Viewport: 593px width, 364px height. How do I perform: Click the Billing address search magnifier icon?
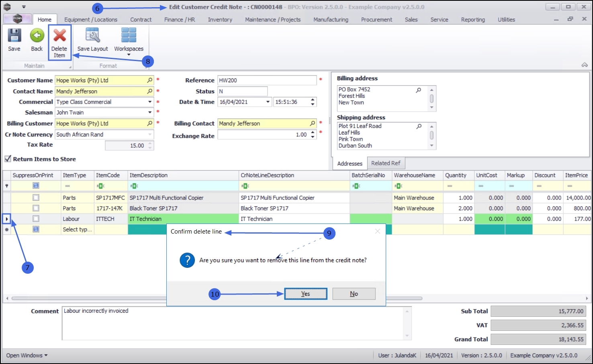[x=419, y=90]
